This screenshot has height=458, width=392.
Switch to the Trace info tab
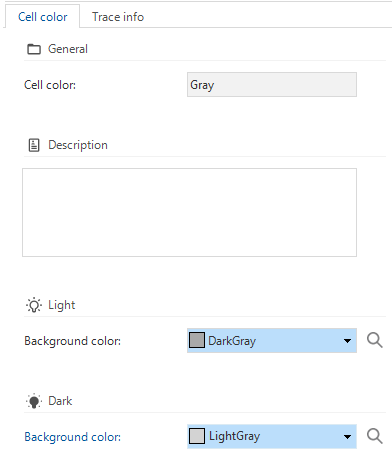tap(118, 17)
